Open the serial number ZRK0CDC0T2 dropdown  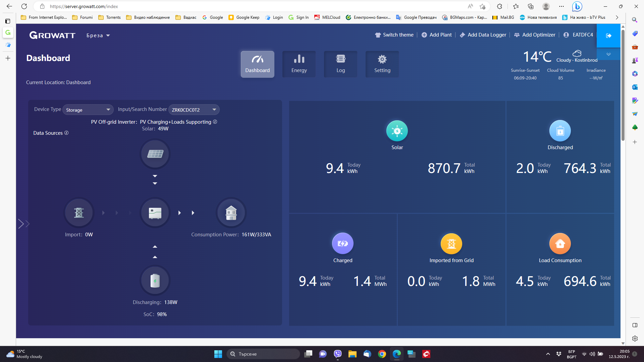point(194,110)
